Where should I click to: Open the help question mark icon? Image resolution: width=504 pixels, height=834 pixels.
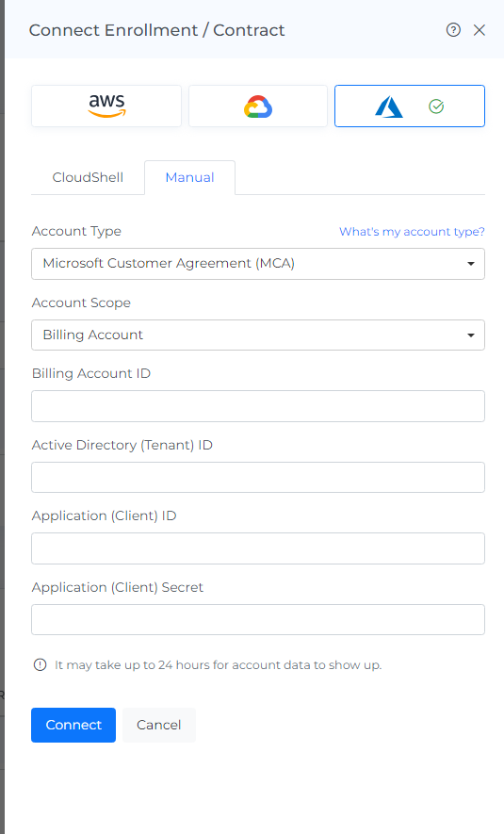[453, 30]
